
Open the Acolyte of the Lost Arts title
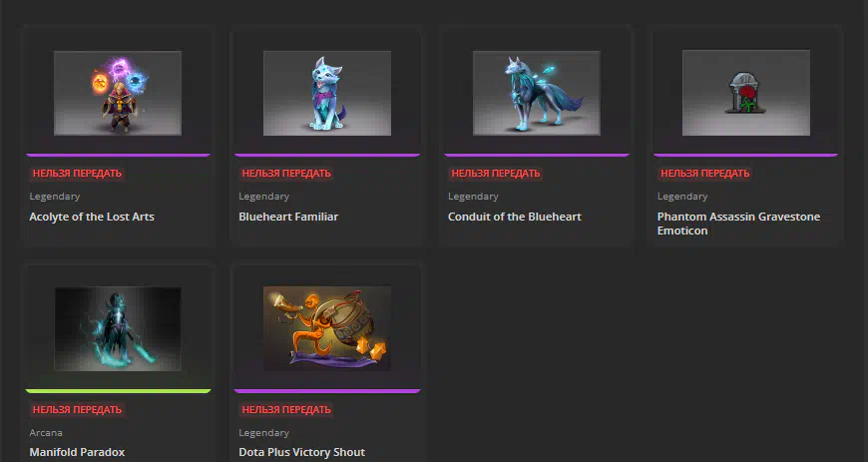(92, 217)
